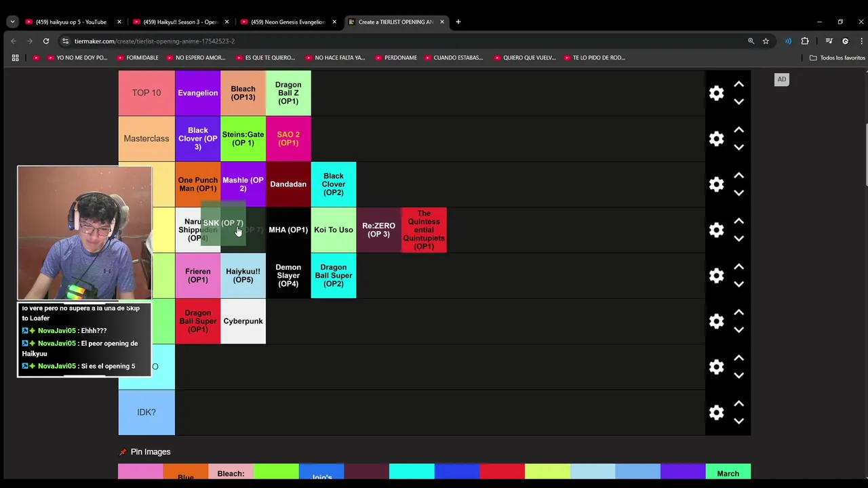This screenshot has width=868, height=488.
Task: Open settings gear for One Punch Man row
Action: tap(716, 184)
